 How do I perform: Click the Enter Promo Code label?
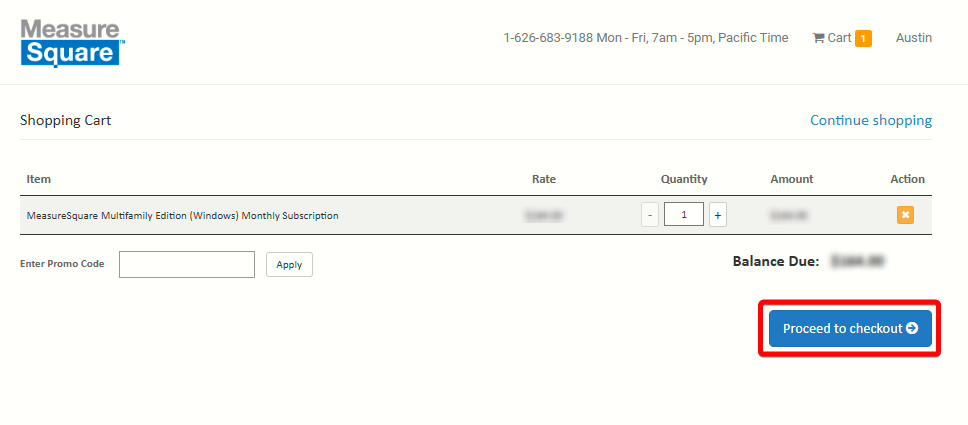pyautogui.click(x=62, y=264)
